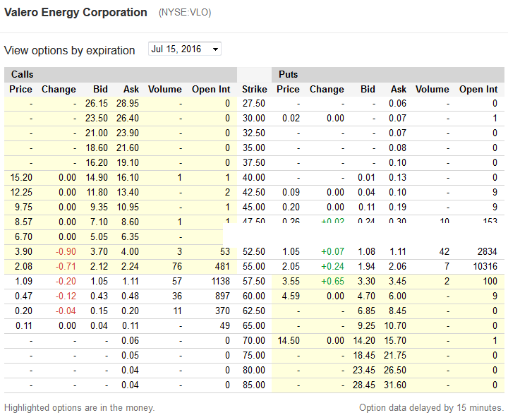This screenshot has height=420, width=508.
Task: Click put price 14.50
Action: coord(289,341)
